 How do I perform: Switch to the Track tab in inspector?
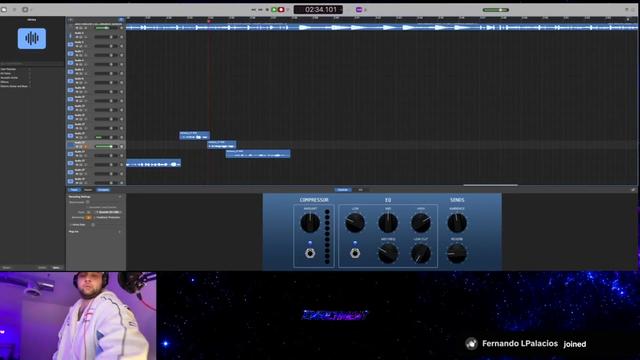pos(74,190)
